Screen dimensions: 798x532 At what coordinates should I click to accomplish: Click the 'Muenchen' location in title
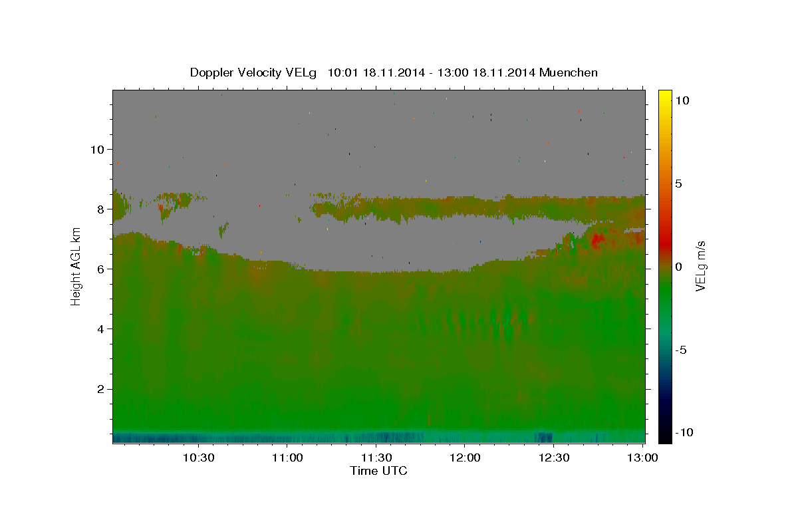click(569, 72)
